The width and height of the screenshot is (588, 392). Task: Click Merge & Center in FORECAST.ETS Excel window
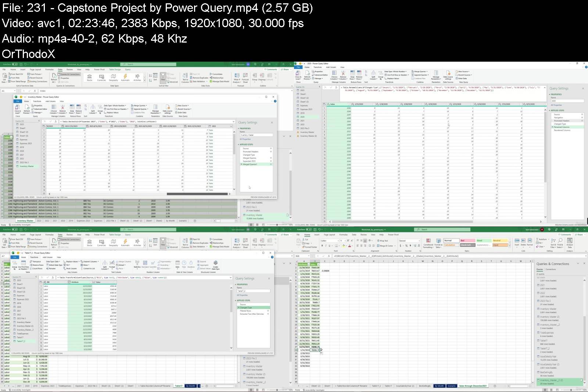pos(386,246)
